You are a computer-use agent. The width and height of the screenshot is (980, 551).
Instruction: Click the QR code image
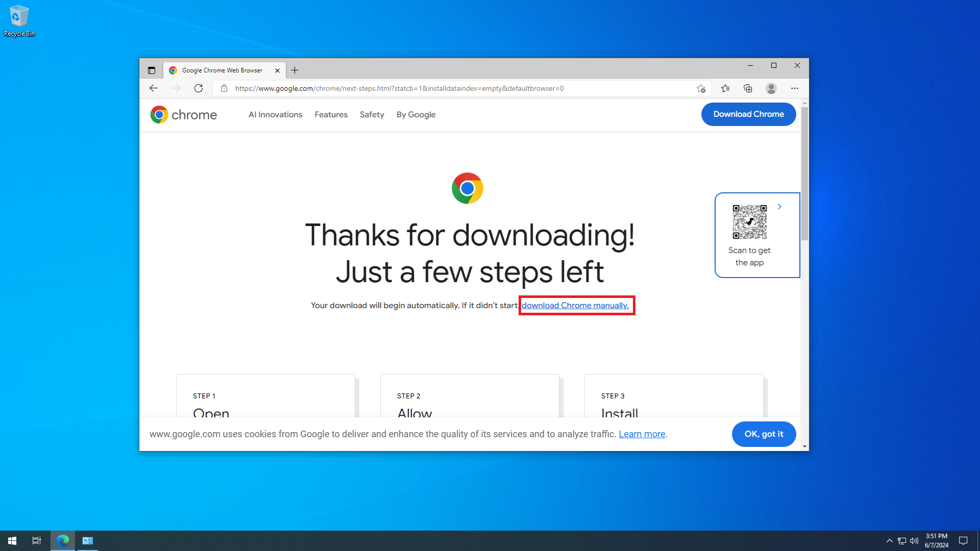(750, 222)
